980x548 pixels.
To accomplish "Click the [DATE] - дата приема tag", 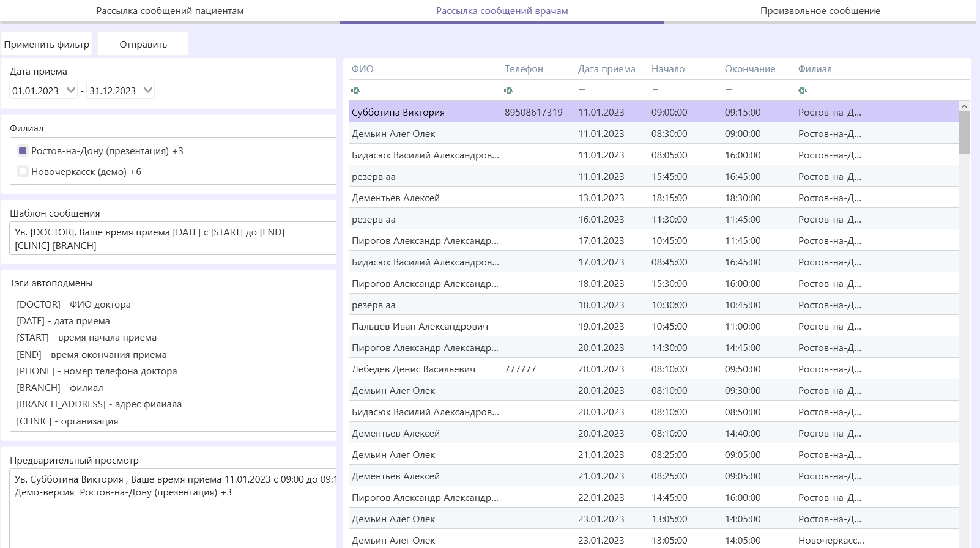I will (63, 321).
